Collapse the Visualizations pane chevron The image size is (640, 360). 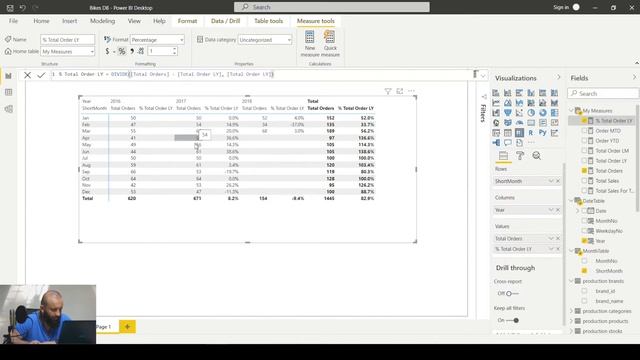coord(558,78)
